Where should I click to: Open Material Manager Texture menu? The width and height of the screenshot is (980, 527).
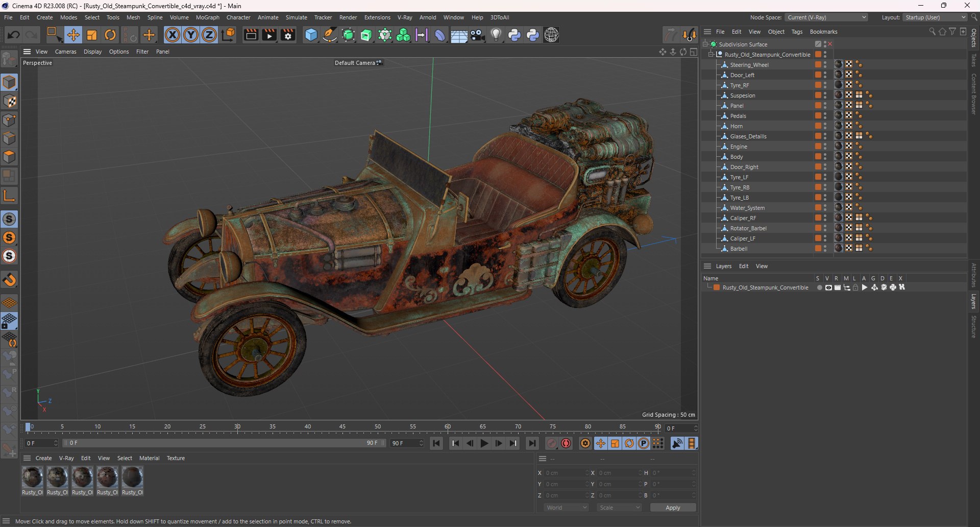[x=176, y=458]
